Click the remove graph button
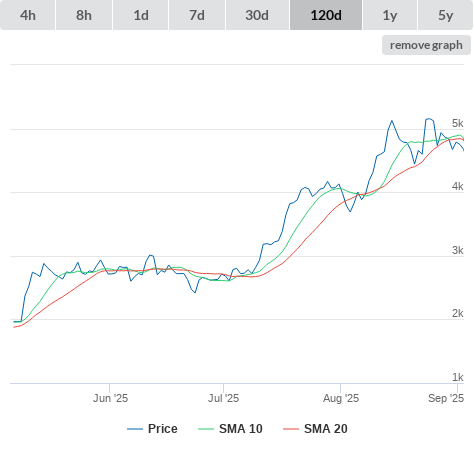Viewport: 474px width, 455px height. [x=426, y=45]
